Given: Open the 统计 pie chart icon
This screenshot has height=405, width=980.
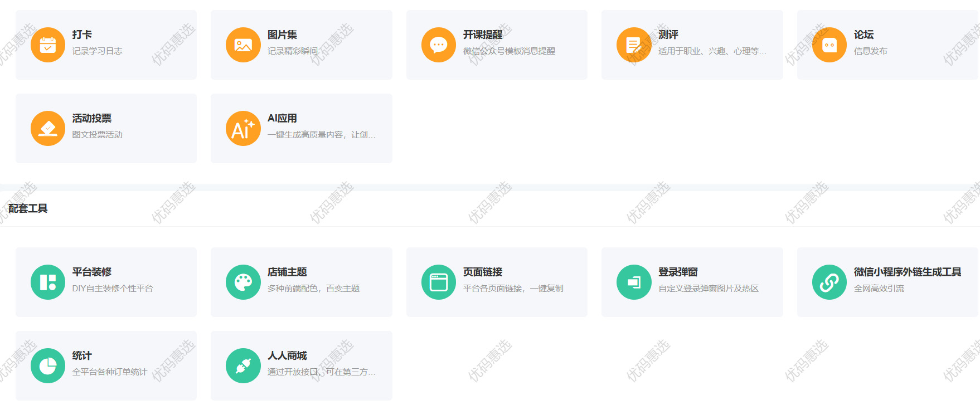Looking at the screenshot, I should pyautogui.click(x=48, y=365).
